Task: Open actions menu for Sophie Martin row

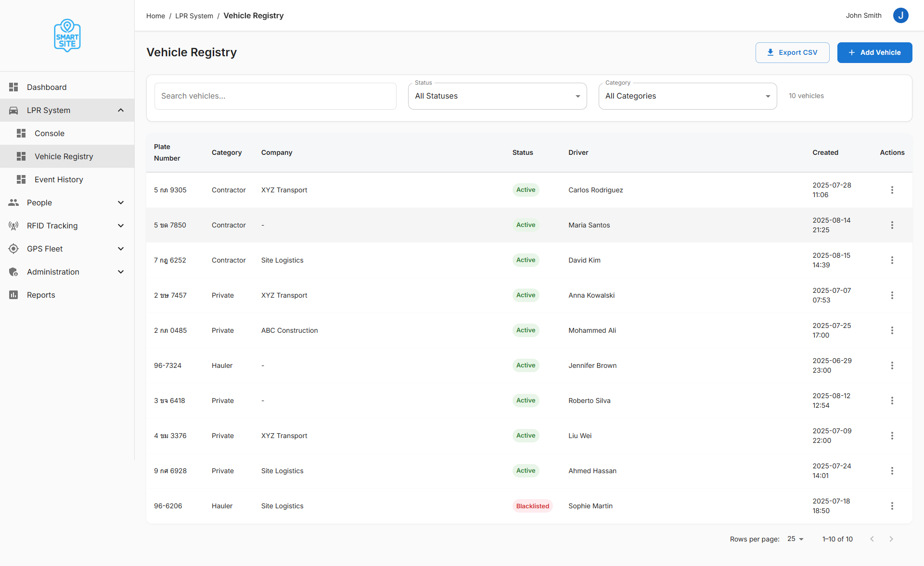Action: pos(892,506)
